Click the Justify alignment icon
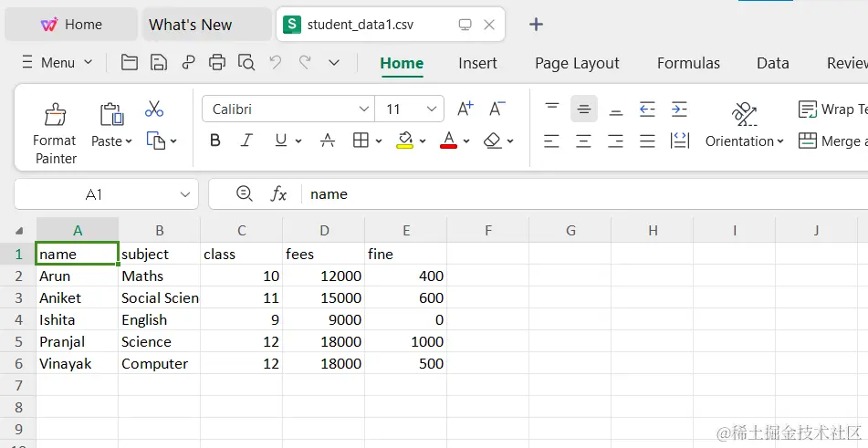868x448 pixels. click(x=647, y=141)
